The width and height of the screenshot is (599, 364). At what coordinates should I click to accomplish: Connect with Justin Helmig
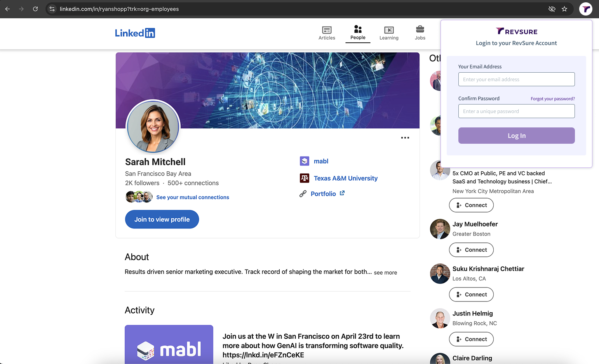click(471, 339)
